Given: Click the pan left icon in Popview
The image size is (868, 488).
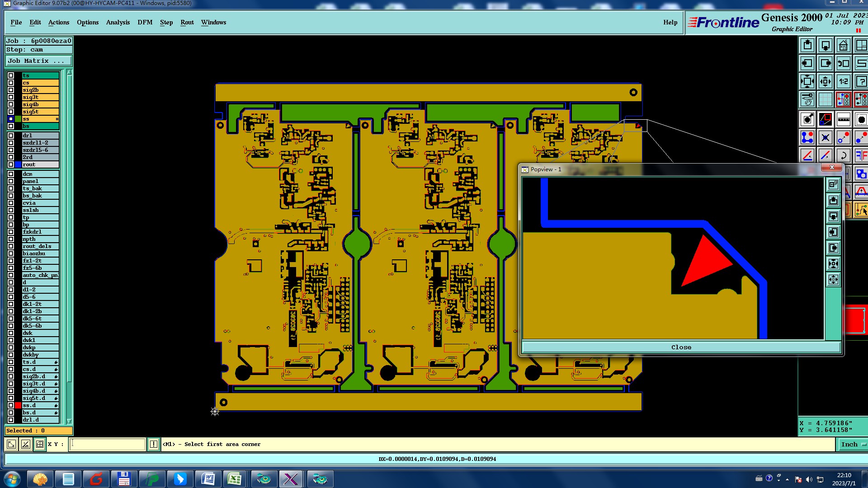Looking at the screenshot, I should coord(833,232).
